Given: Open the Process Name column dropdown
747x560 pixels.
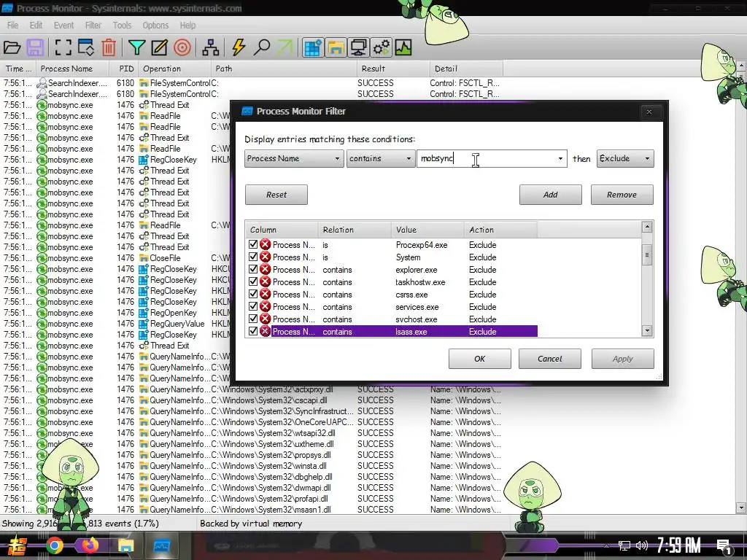Looking at the screenshot, I should click(294, 158).
